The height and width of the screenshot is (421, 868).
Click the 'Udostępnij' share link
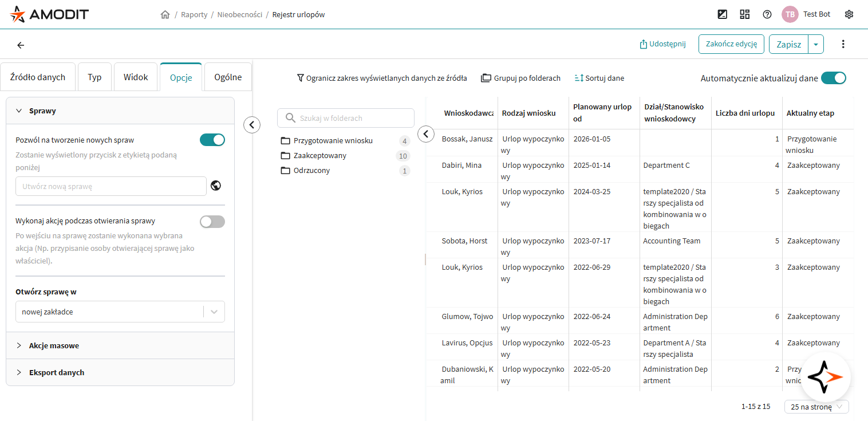[x=662, y=44]
